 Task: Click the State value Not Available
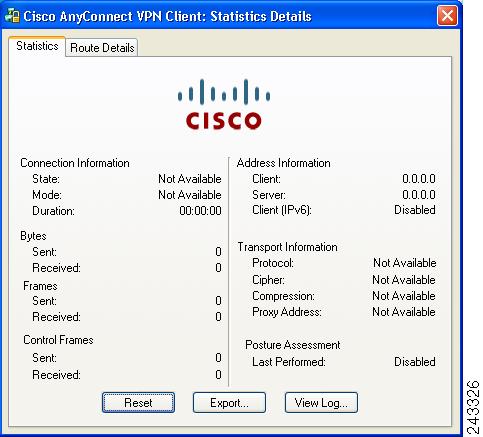(x=190, y=179)
